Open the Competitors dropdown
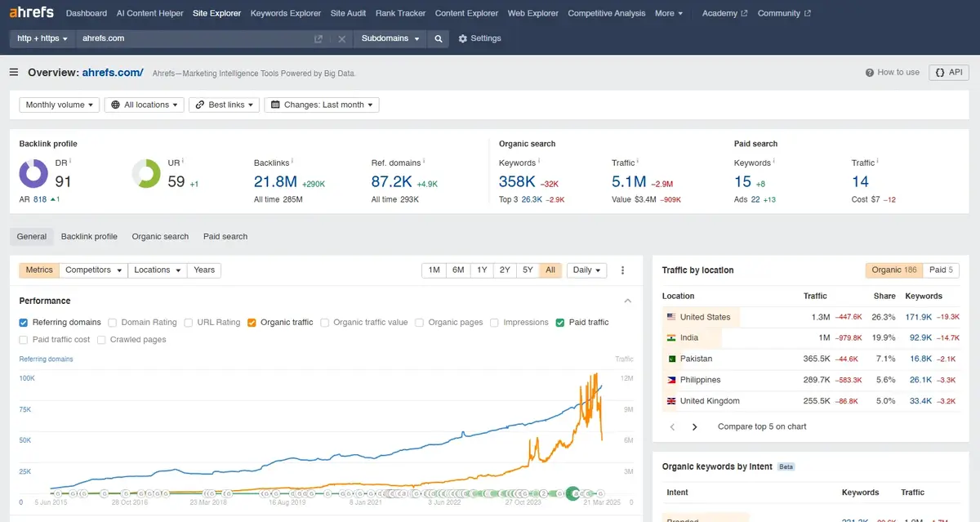Image resolution: width=980 pixels, height=522 pixels. 94,270
